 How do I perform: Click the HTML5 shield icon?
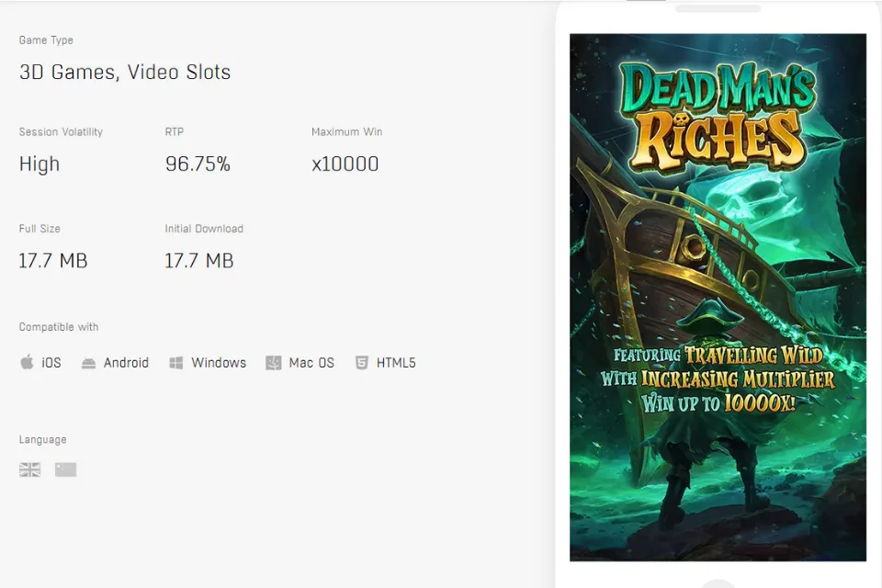pyautogui.click(x=362, y=363)
